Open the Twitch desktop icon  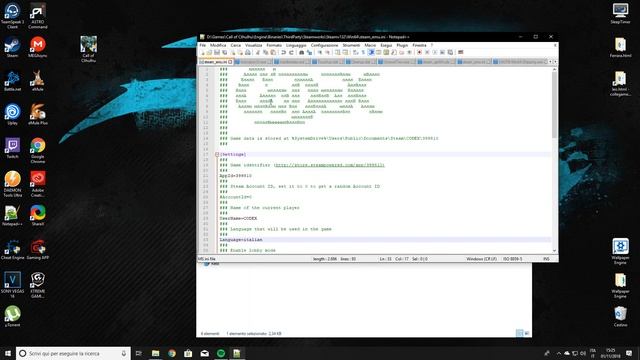[x=12, y=148]
